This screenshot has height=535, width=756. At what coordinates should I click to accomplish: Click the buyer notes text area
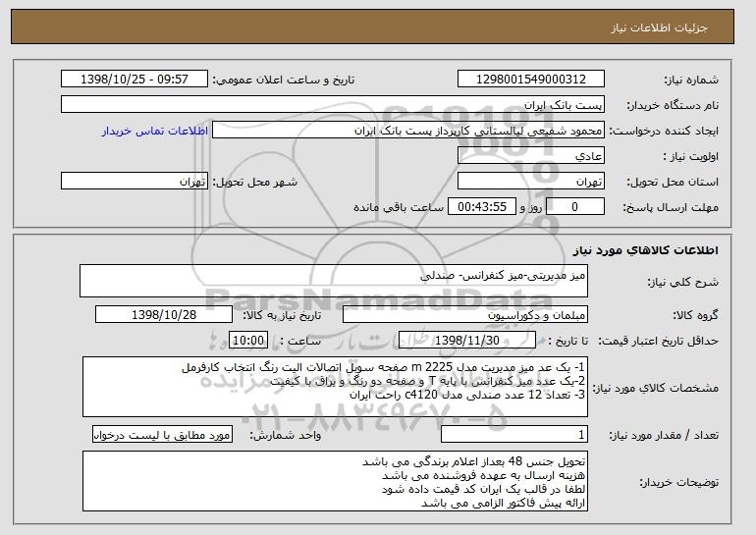[x=335, y=482]
